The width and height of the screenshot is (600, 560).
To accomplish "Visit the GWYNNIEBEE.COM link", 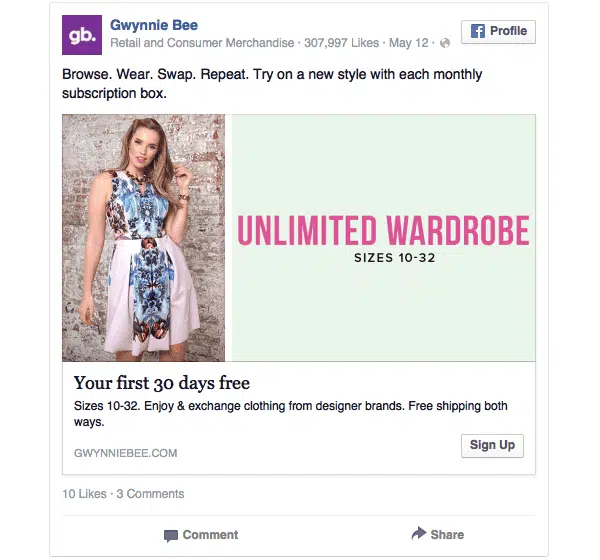I will 126,453.
